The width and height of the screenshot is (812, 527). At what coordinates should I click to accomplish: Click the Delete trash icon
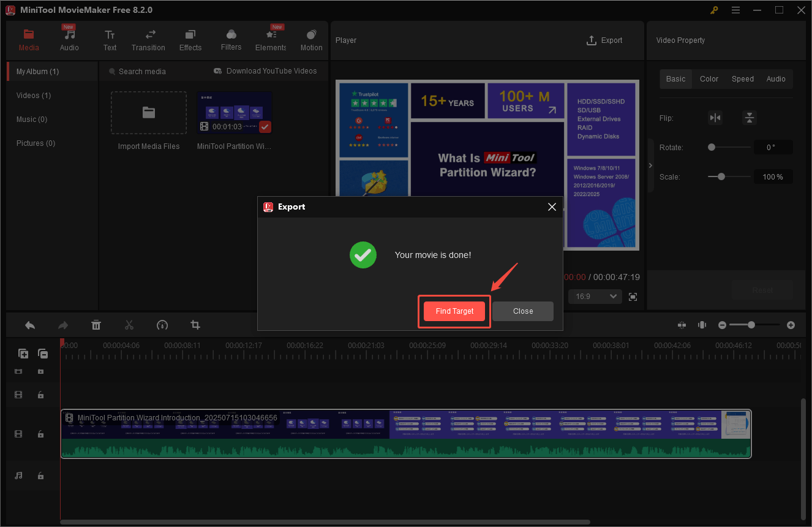tap(96, 325)
